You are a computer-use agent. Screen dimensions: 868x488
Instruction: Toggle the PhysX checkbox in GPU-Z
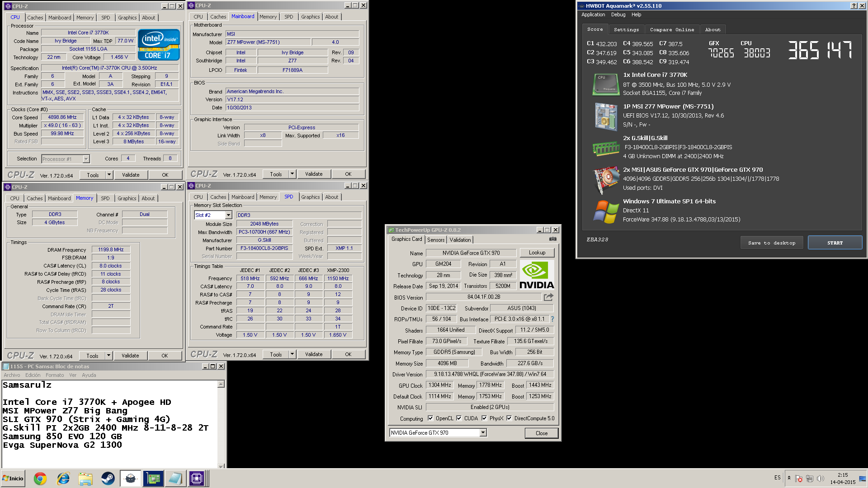pos(484,418)
